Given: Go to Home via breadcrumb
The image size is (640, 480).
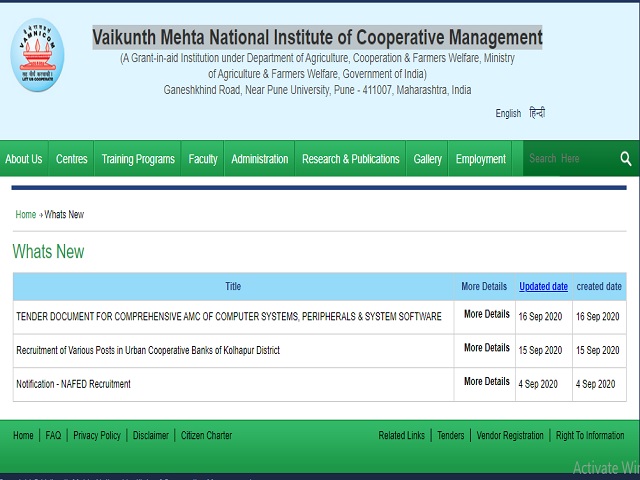Looking at the screenshot, I should coord(26,215).
